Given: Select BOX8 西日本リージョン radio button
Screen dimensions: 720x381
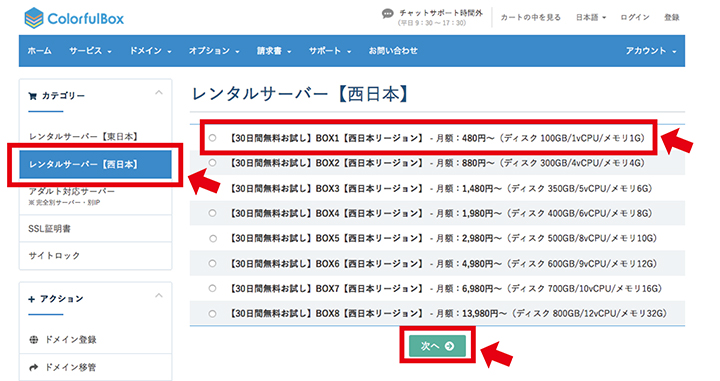Looking at the screenshot, I should pos(212,314).
